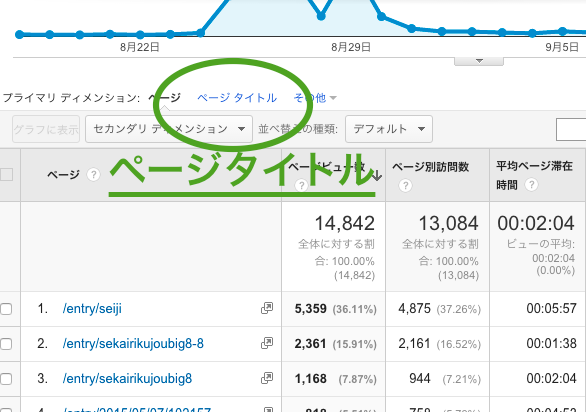Click the 2,361 pageviews cell
Image resolution: width=586 pixels, height=412 pixels.
311,344
